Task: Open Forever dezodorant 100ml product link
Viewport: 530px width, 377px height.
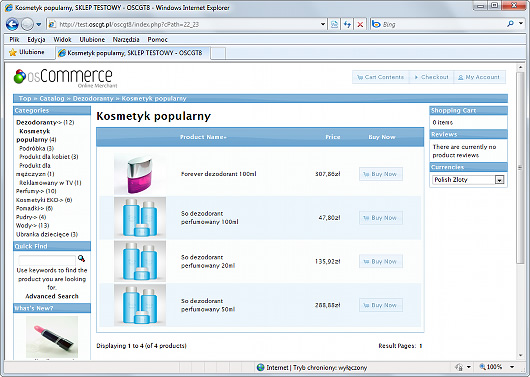Action: pyautogui.click(x=218, y=174)
